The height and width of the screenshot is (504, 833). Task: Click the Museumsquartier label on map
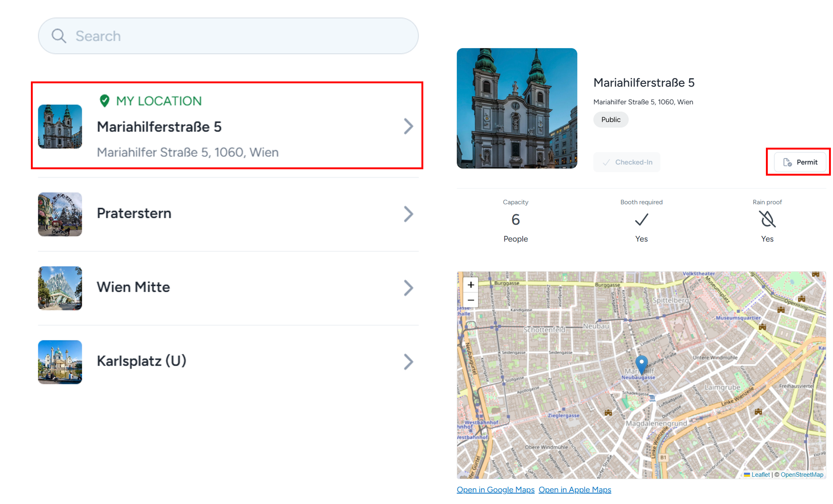(x=738, y=318)
